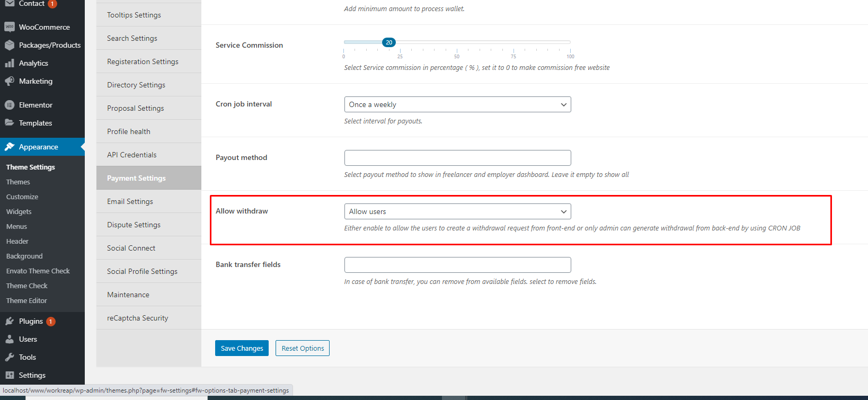The width and height of the screenshot is (868, 400).
Task: Click the Payout method select field
Action: pyautogui.click(x=458, y=158)
